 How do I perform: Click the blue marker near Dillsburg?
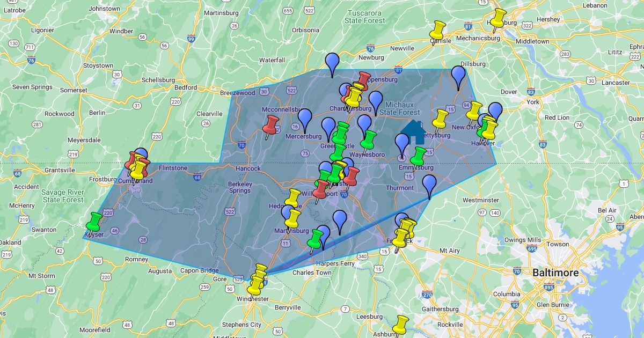[458, 75]
